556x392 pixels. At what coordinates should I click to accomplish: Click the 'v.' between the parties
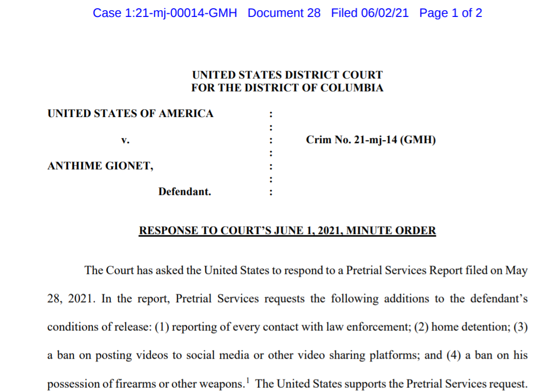[125, 140]
